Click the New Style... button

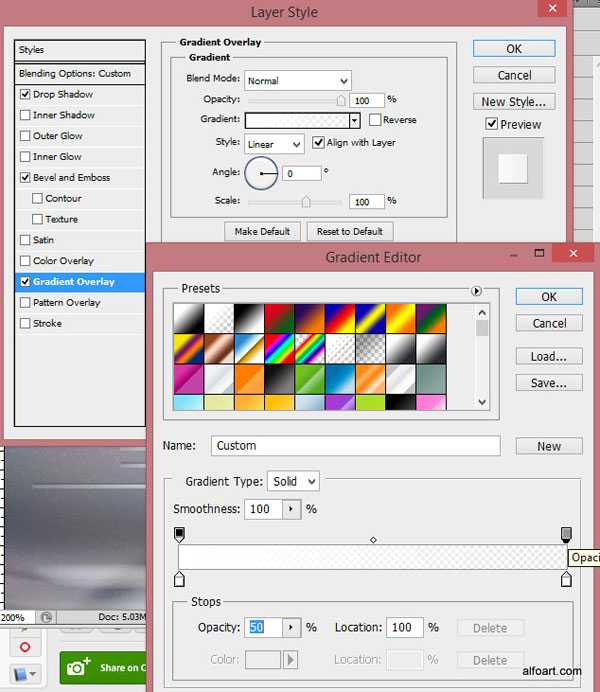click(x=514, y=102)
